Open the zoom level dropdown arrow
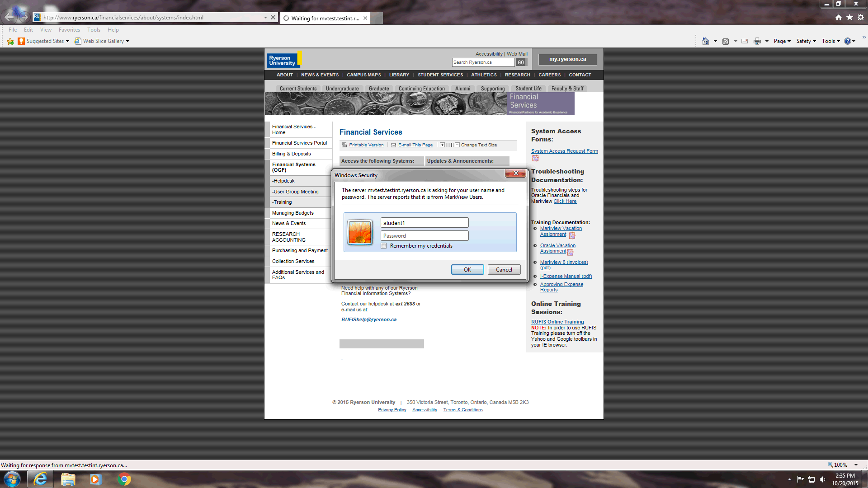This screenshot has width=868, height=488. pyautogui.click(x=856, y=465)
